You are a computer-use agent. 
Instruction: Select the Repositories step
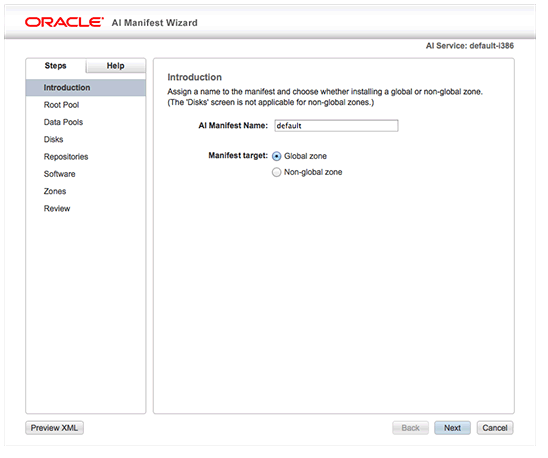tap(66, 158)
